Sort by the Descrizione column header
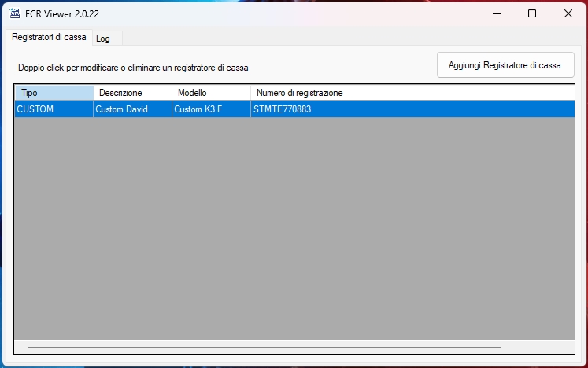 pyautogui.click(x=133, y=93)
